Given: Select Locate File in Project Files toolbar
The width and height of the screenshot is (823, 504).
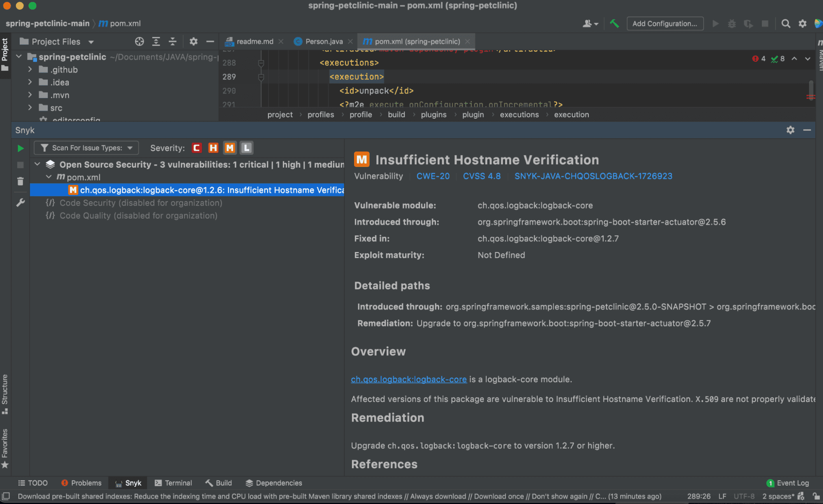Looking at the screenshot, I should tap(140, 41).
